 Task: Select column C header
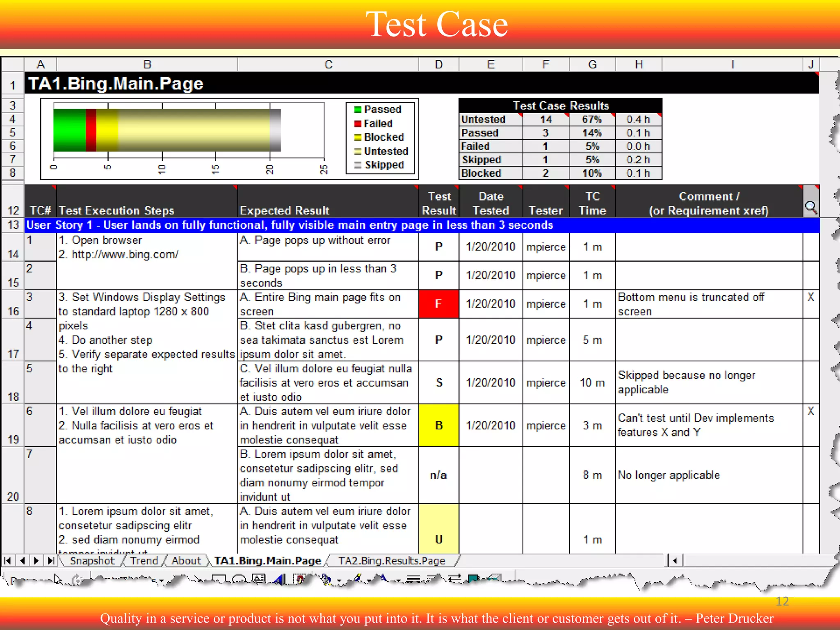pos(328,64)
